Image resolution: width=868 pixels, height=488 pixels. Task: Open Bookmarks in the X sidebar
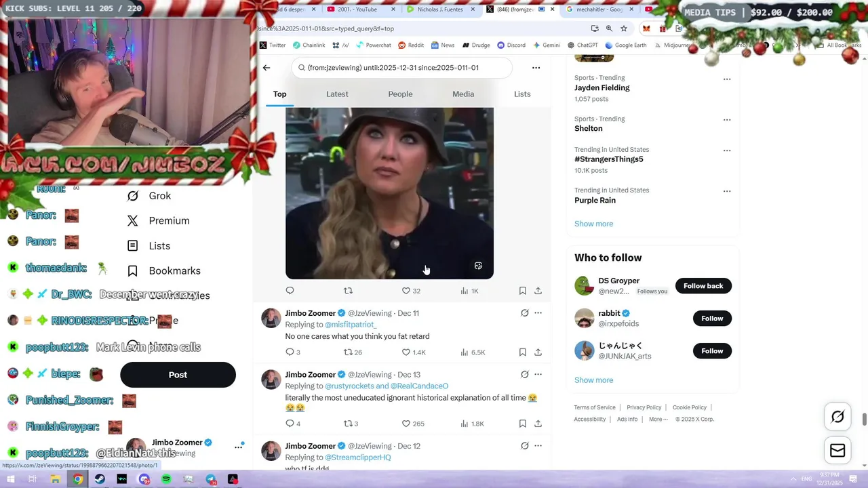click(x=164, y=271)
